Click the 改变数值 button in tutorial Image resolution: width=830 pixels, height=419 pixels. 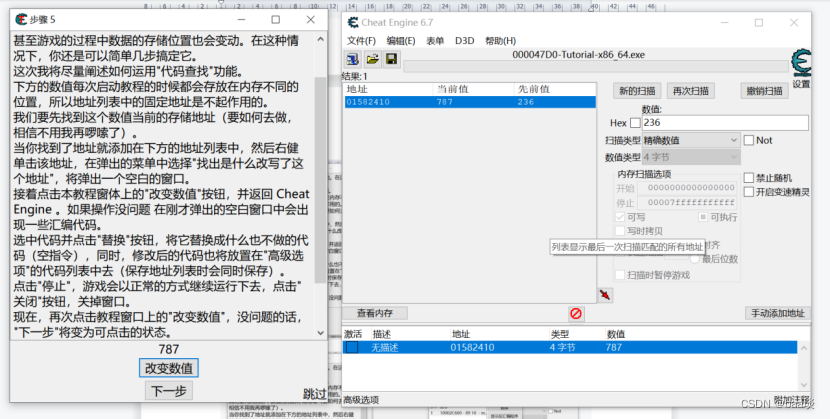[169, 368]
